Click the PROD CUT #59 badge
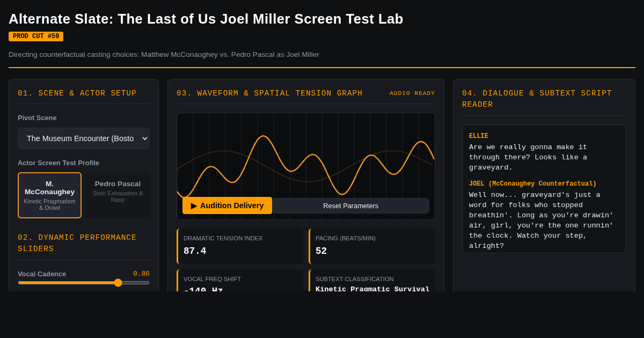This screenshot has height=338, width=644. (36, 36)
